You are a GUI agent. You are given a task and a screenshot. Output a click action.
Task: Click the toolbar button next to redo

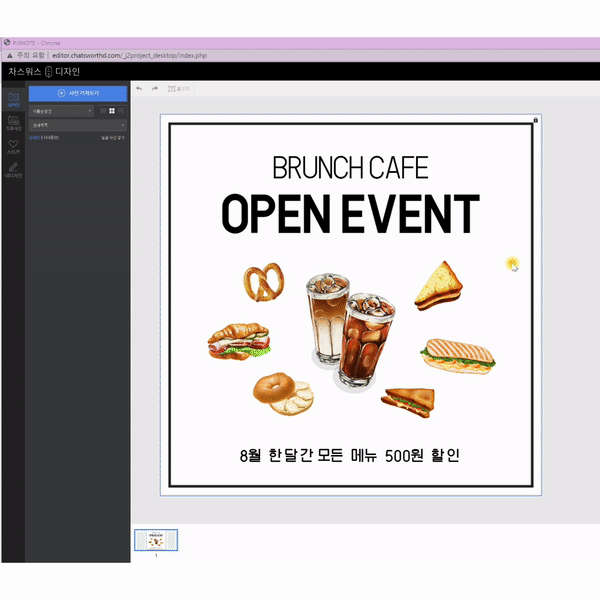[179, 89]
